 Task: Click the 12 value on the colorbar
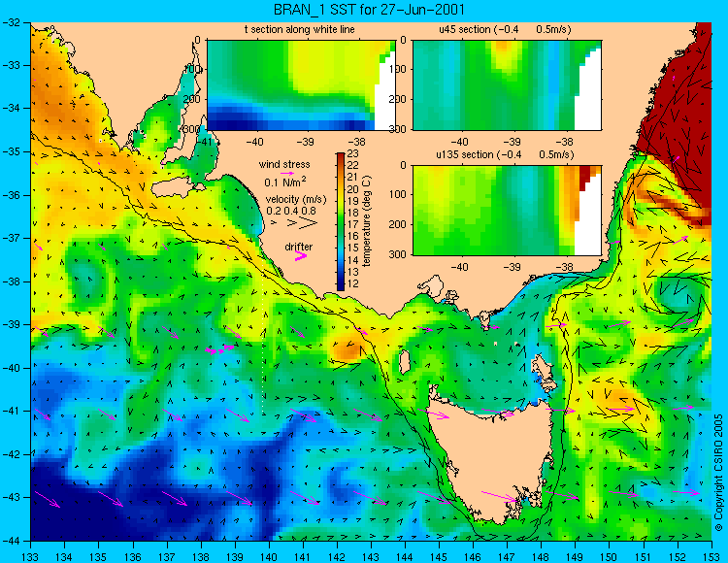click(352, 284)
